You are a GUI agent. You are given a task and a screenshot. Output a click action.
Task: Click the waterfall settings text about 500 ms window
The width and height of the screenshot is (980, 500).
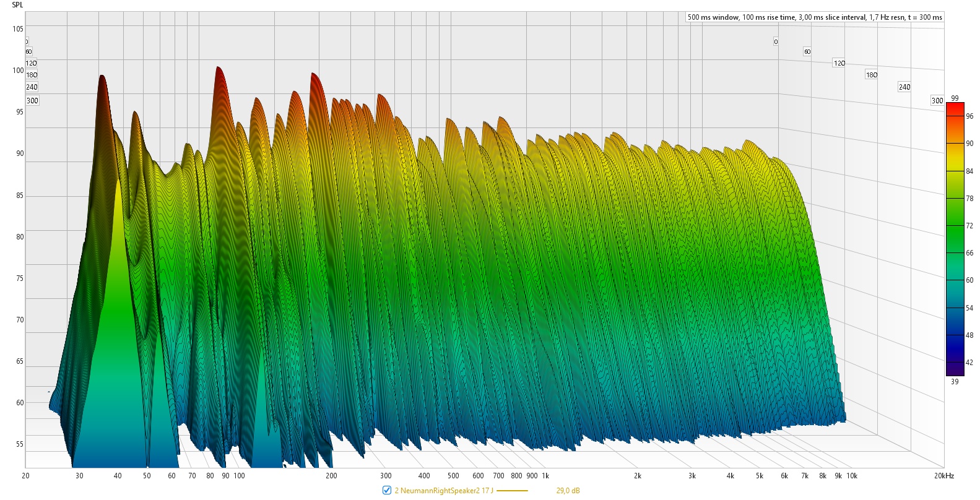tap(815, 17)
